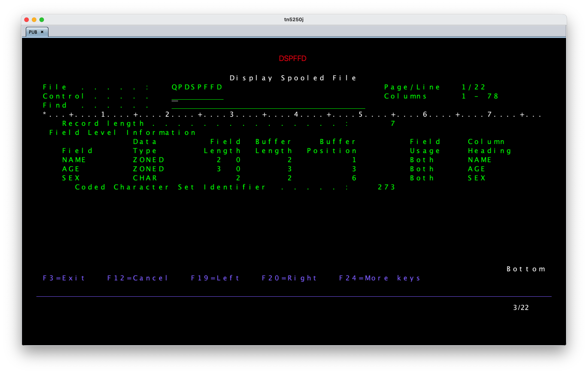Click the F12=Cancel function key label
Screen dimensions: 588x374
[138, 278]
